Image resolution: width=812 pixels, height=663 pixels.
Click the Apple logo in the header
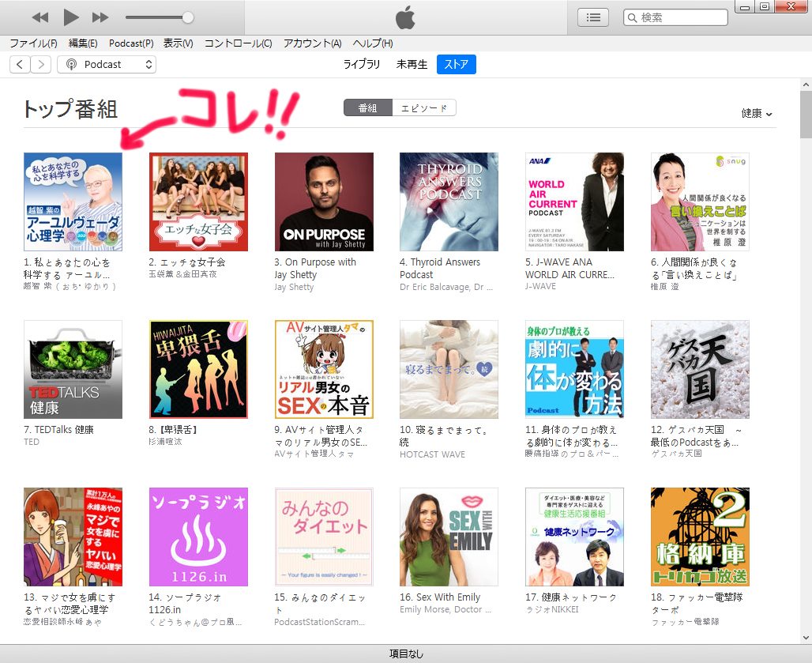pyautogui.click(x=405, y=17)
